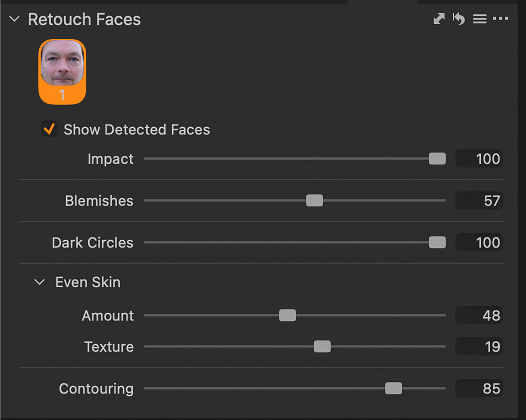Click the Impact slider handle
Screen dimensions: 526x420
437,159
